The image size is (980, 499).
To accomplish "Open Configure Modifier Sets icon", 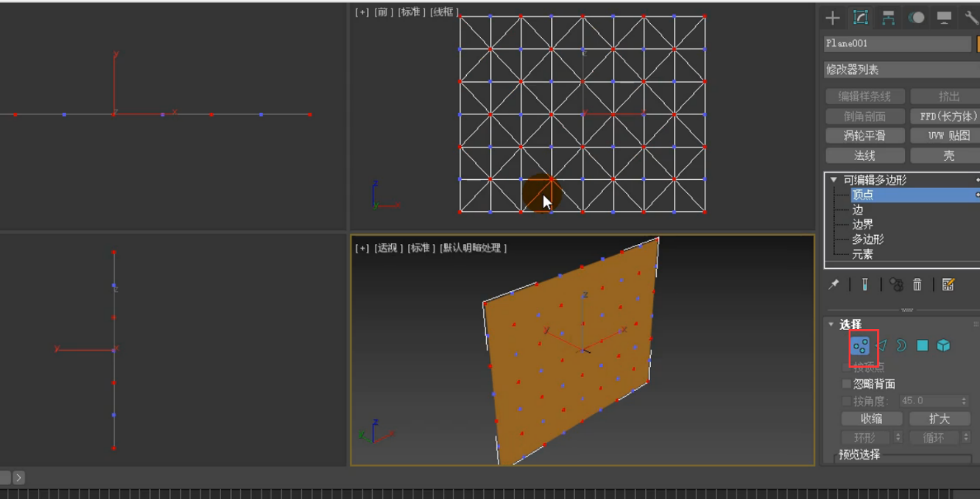I will [x=948, y=285].
